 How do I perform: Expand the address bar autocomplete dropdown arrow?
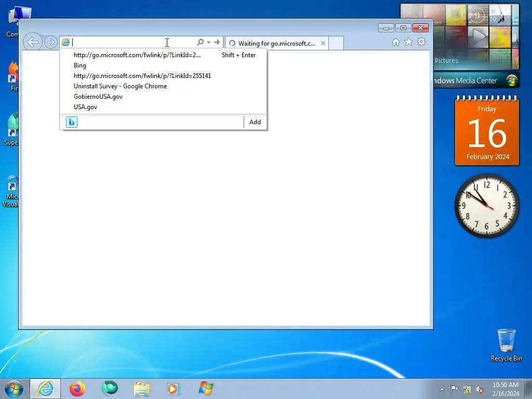pyautogui.click(x=208, y=43)
